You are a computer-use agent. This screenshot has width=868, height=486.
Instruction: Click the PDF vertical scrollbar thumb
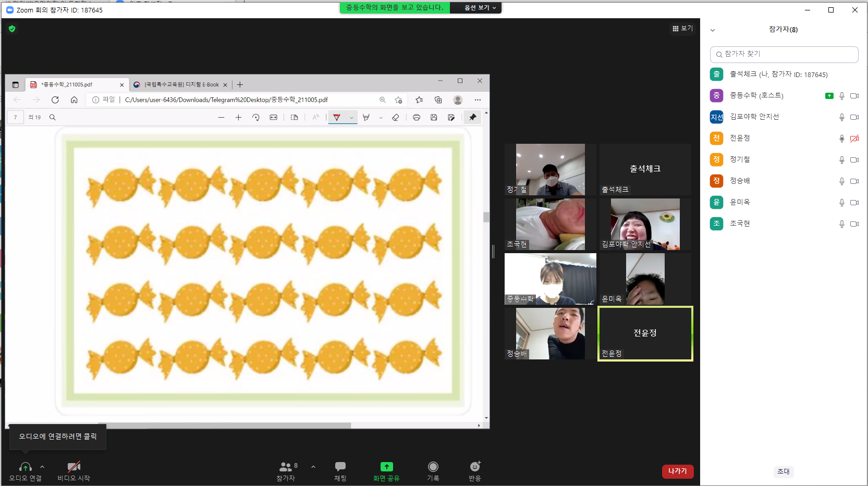click(x=486, y=217)
